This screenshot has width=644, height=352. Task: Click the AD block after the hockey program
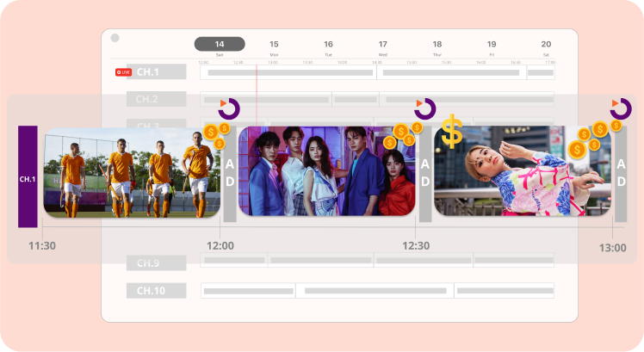point(230,176)
